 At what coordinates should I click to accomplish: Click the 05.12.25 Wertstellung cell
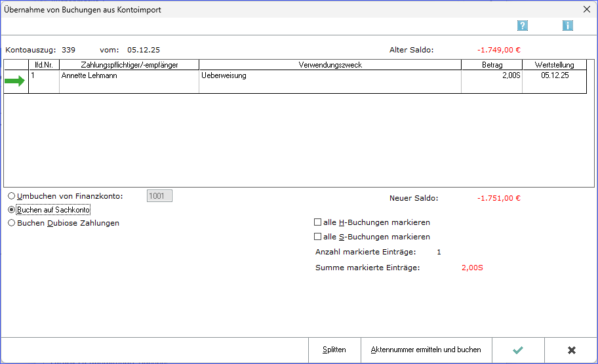[555, 81]
